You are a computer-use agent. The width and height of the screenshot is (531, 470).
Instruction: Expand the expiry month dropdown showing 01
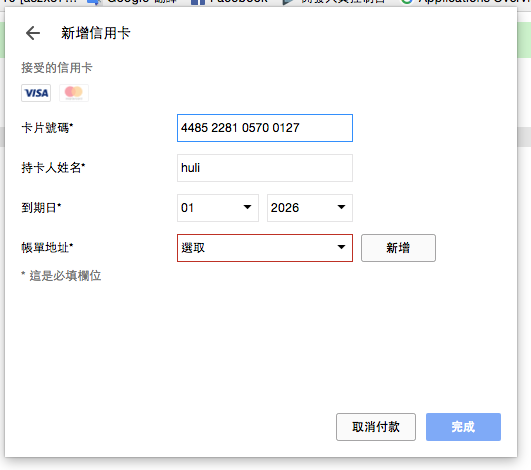pos(218,208)
